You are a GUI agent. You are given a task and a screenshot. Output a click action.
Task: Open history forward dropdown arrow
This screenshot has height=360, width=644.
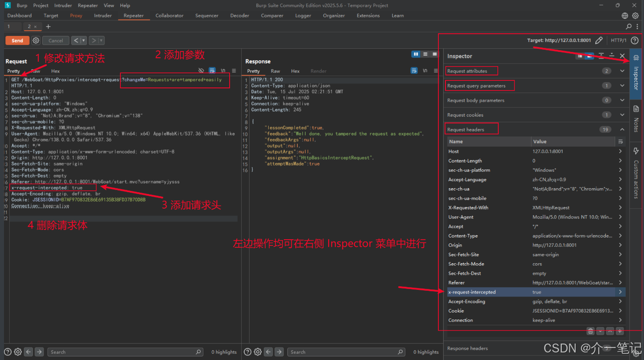pos(102,40)
